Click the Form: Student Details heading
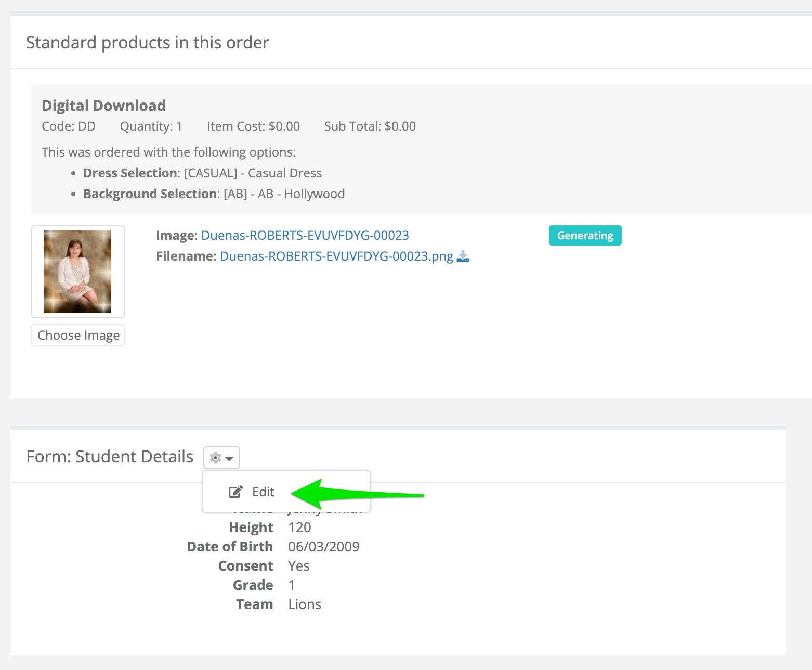 pyautogui.click(x=110, y=456)
